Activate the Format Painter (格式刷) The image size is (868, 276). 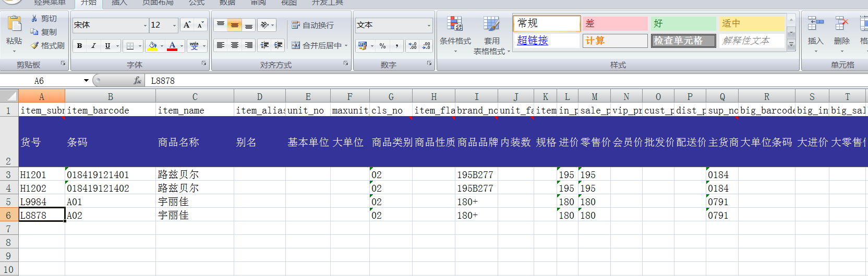[x=34, y=45]
